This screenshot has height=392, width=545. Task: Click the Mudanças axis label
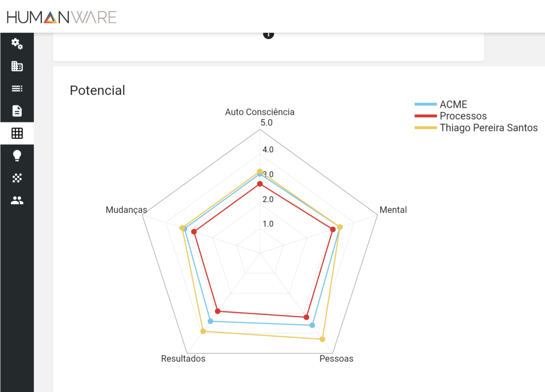click(x=126, y=210)
